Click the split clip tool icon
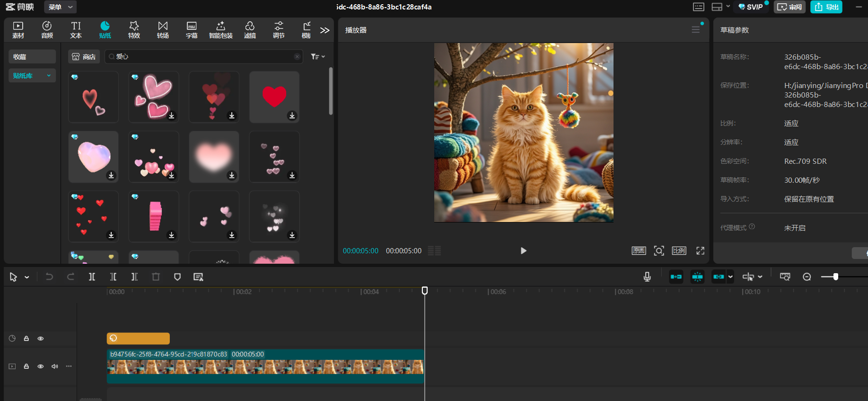This screenshot has width=868, height=401. [x=92, y=277]
